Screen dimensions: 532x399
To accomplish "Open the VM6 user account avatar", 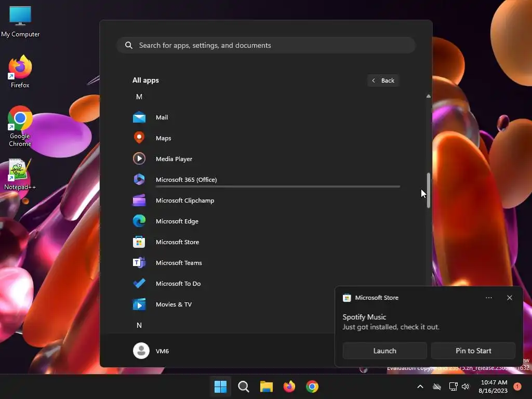I will (x=141, y=351).
